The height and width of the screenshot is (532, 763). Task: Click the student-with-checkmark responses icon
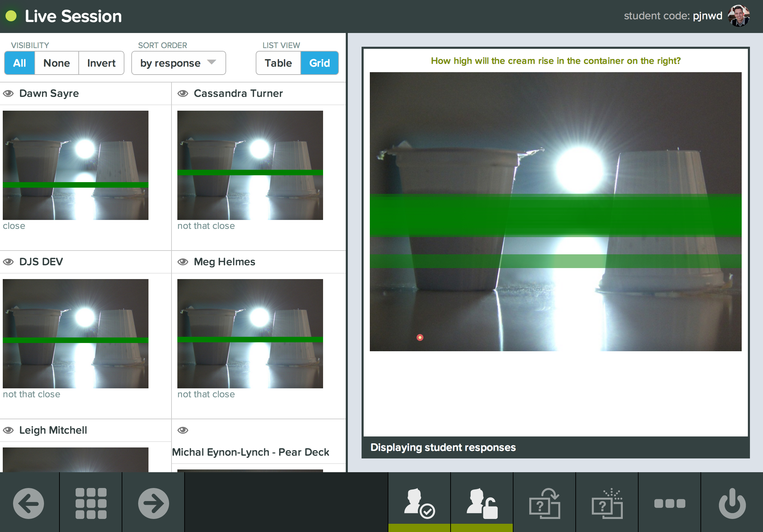tap(419, 503)
